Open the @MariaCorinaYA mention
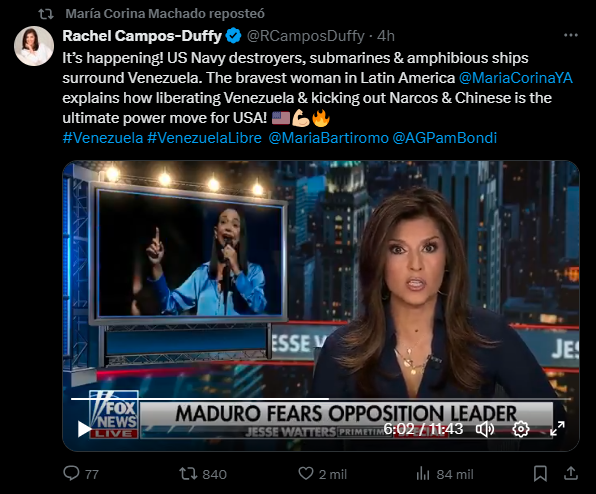Viewport: 596px width, 494px height. [515, 78]
